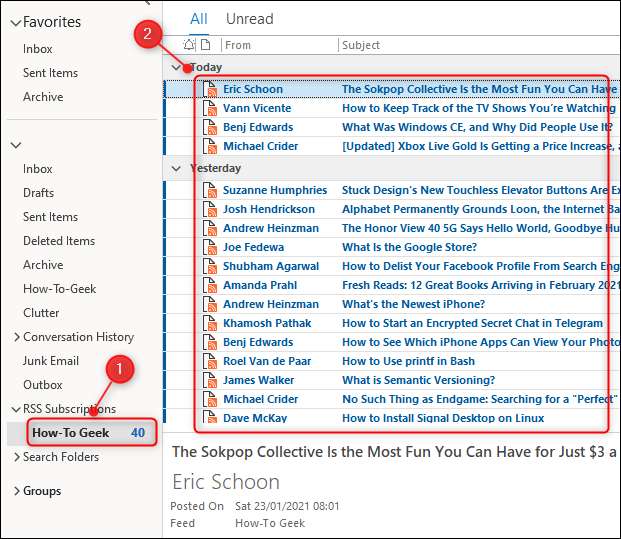Click the RSS icon beside Eric Schoon's post
Screen dimensions: 621x539
click(x=211, y=89)
